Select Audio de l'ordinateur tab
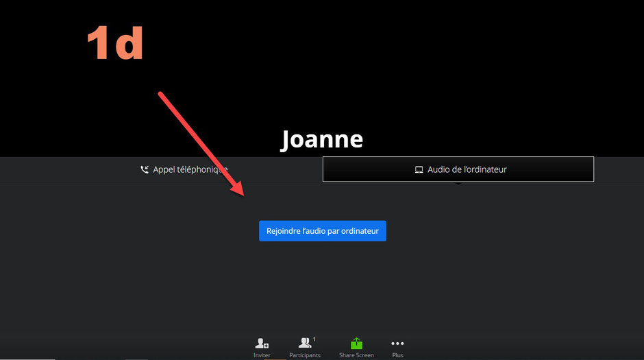The image size is (644, 360). [x=458, y=169]
